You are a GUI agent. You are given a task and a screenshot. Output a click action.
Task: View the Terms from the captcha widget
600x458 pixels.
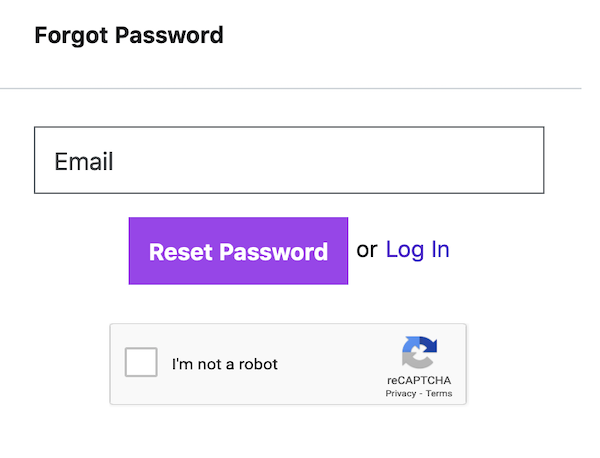point(439,394)
